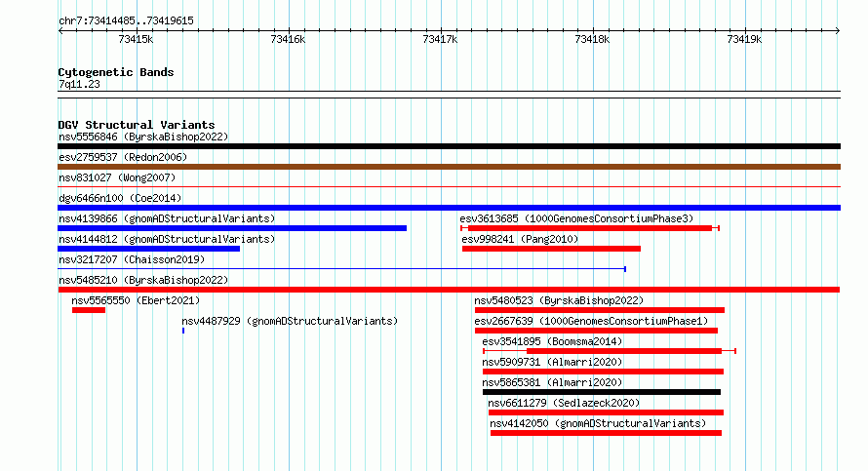This screenshot has height=471, width=868.
Task: Click the 73415k ruler tick label
Action: pyautogui.click(x=136, y=39)
